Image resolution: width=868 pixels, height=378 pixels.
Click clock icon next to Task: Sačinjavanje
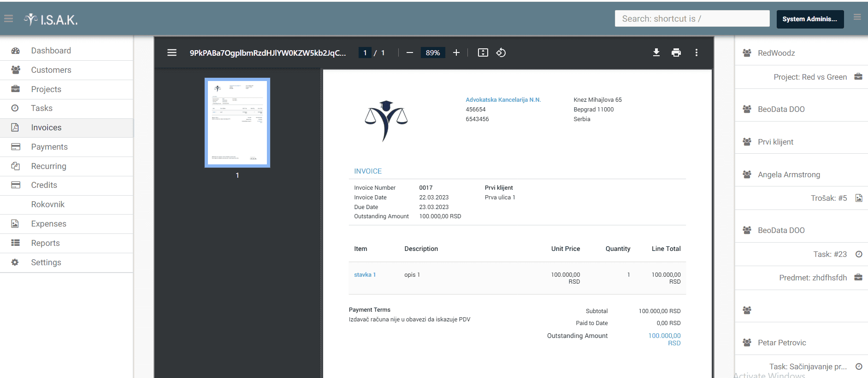click(x=859, y=366)
